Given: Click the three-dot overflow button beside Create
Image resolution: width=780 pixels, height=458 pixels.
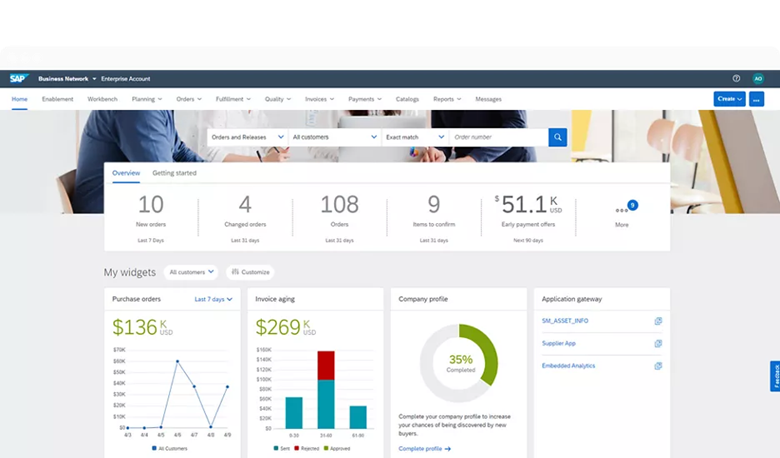Looking at the screenshot, I should [756, 99].
